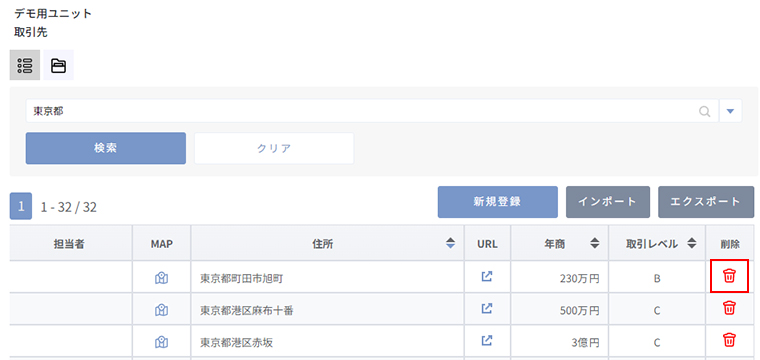The height and width of the screenshot is (360, 760).
Task: Click the magnifier icon in search field
Action: coord(704,111)
